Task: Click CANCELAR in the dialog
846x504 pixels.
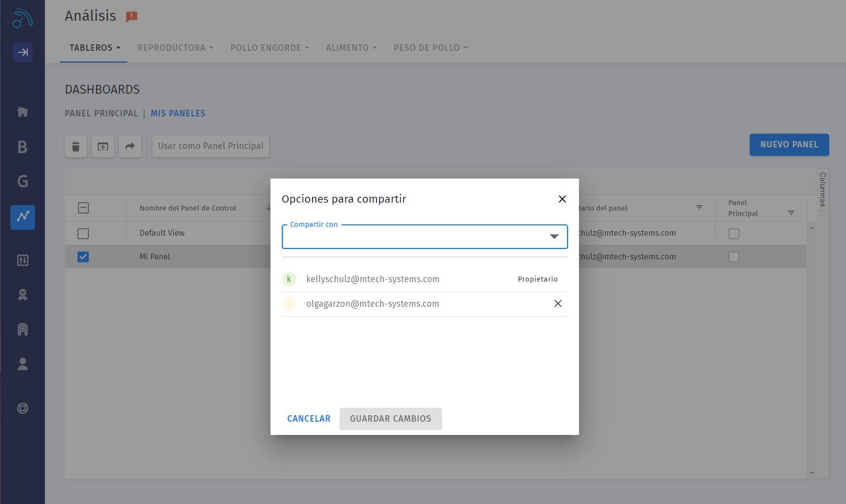Action: pos(309,419)
